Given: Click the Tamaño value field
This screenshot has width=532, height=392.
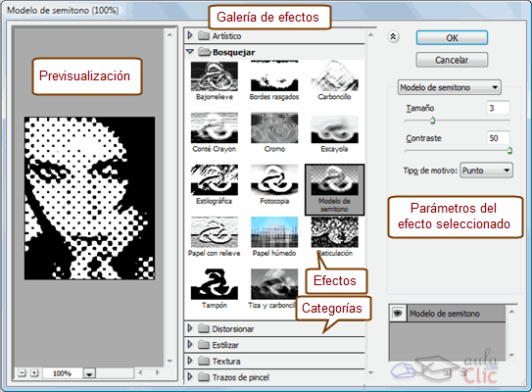Looking at the screenshot, I should [x=498, y=108].
